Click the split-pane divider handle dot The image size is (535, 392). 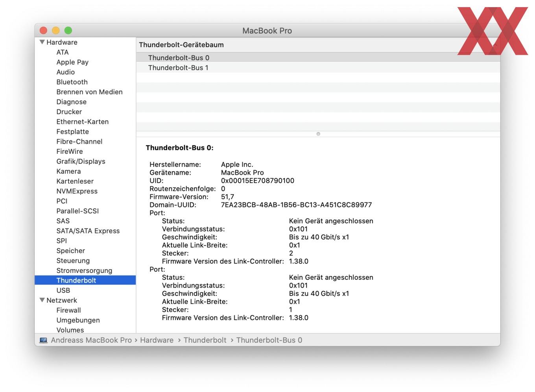(318, 134)
